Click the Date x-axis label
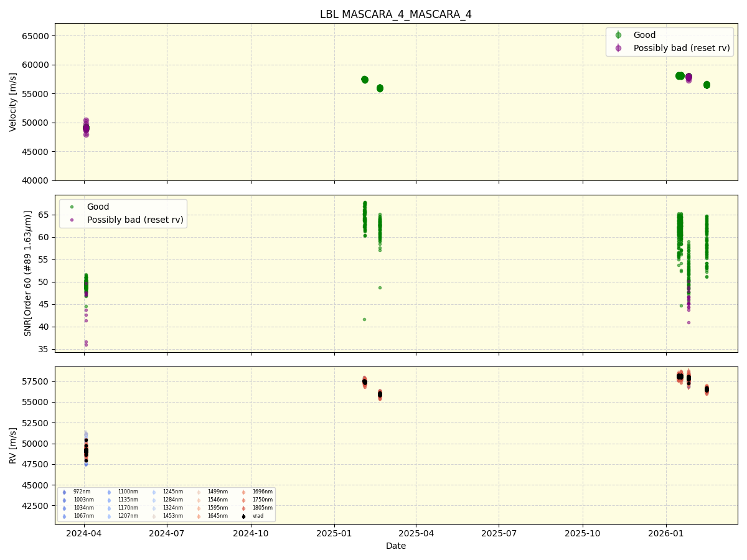The image size is (747, 560). (396, 546)
